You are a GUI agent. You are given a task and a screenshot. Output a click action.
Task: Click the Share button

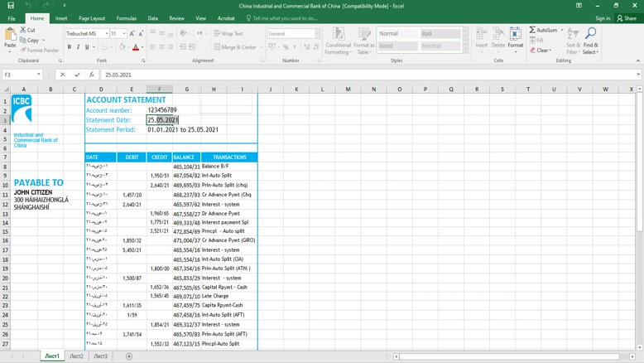coord(627,18)
